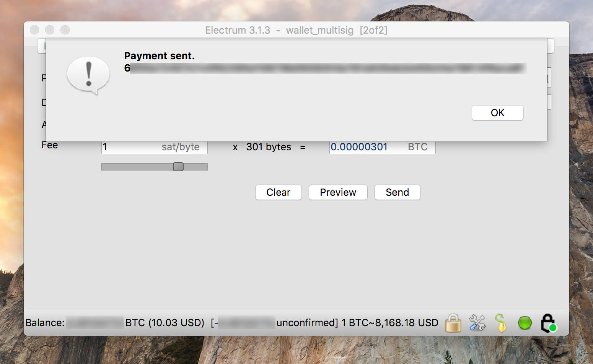
Task: Click the blurred transaction ID in dialog
Action: 325,68
